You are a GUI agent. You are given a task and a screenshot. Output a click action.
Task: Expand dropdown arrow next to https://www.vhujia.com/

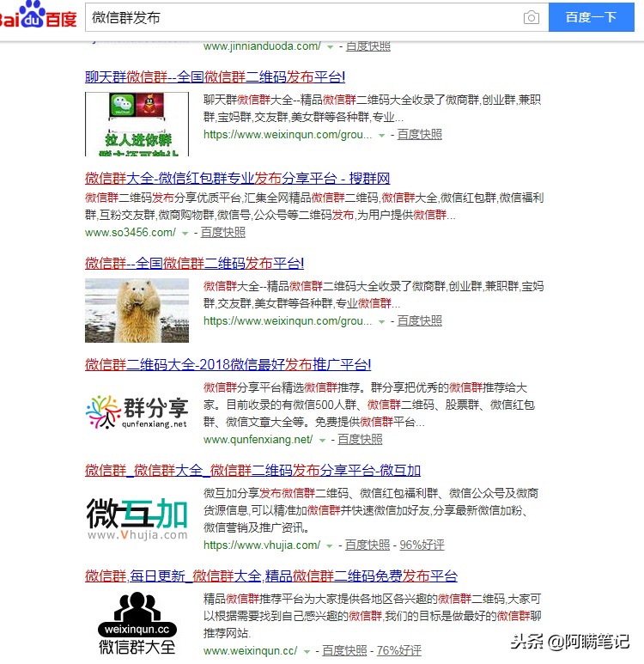point(329,545)
